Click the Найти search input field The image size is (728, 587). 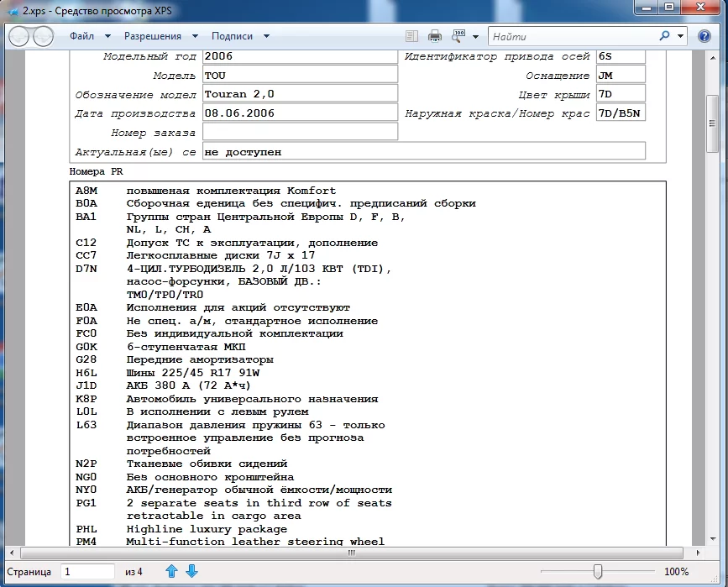click(573, 36)
